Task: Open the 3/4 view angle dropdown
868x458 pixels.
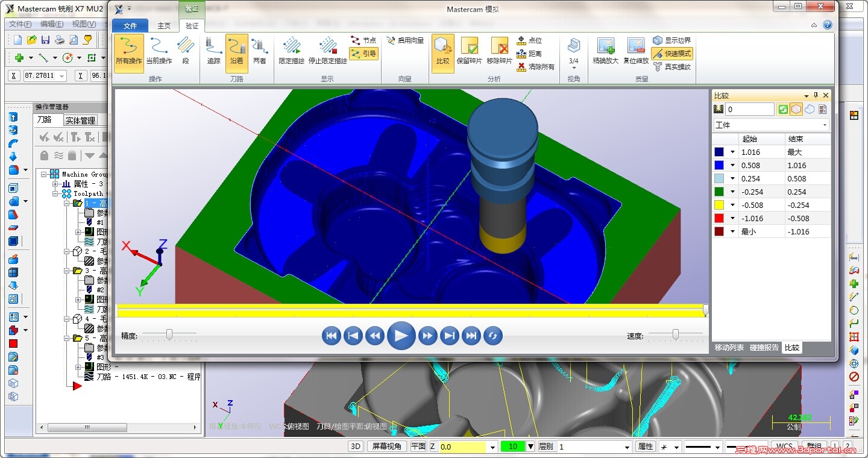Action: point(573,53)
